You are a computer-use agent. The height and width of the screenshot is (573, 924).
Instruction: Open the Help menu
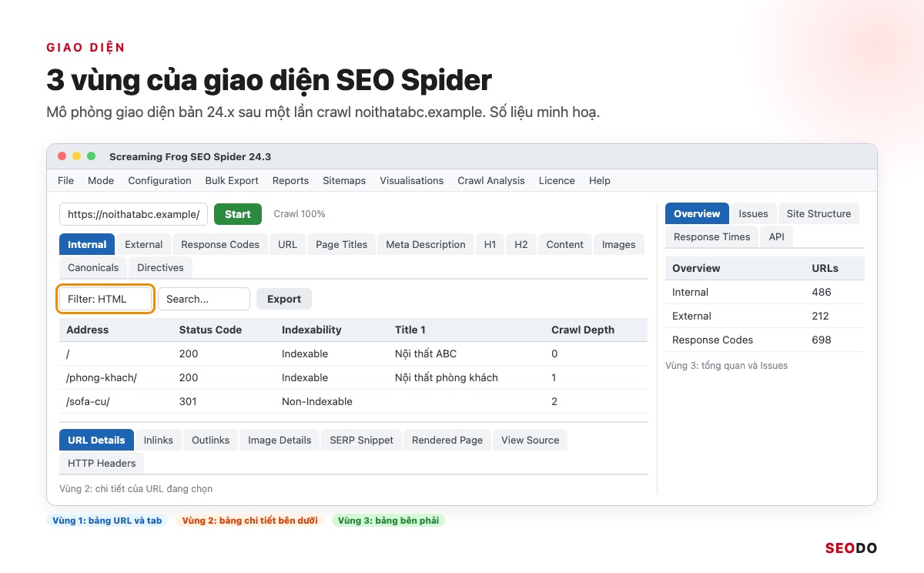(x=600, y=181)
